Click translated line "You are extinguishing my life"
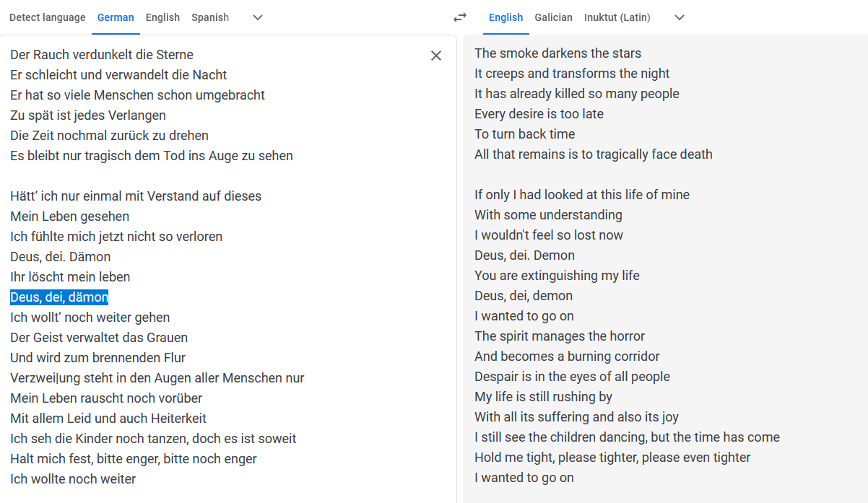The height and width of the screenshot is (503, 868). [557, 276]
